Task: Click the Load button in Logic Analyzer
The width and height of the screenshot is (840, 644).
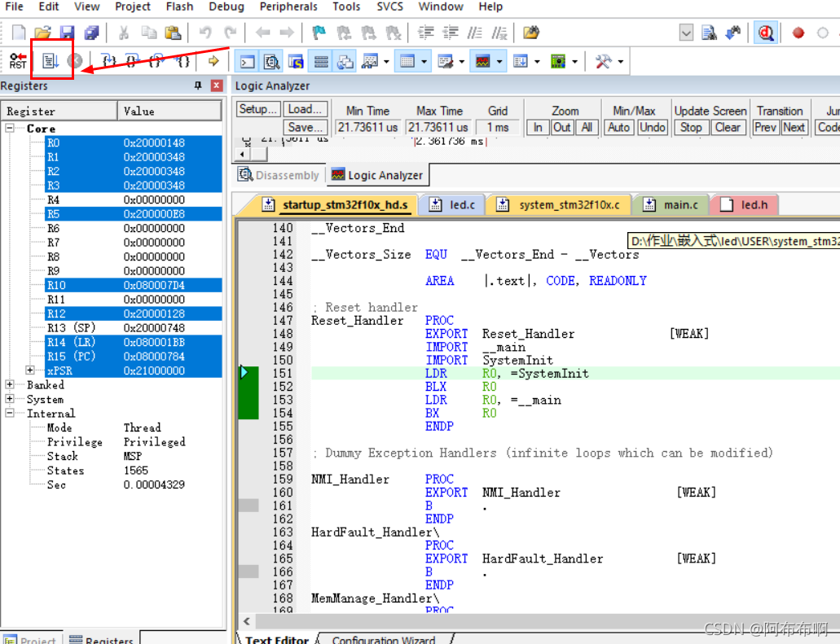Action: tap(305, 109)
